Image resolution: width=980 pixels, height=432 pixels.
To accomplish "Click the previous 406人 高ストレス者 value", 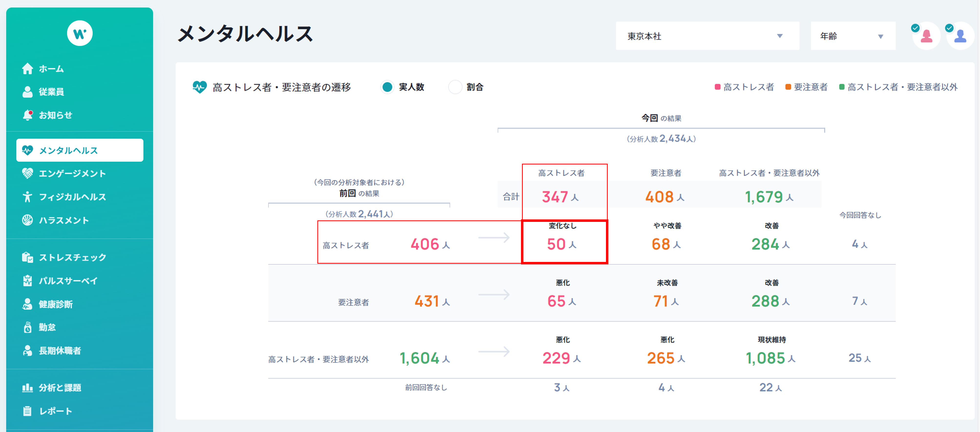I will click(431, 244).
